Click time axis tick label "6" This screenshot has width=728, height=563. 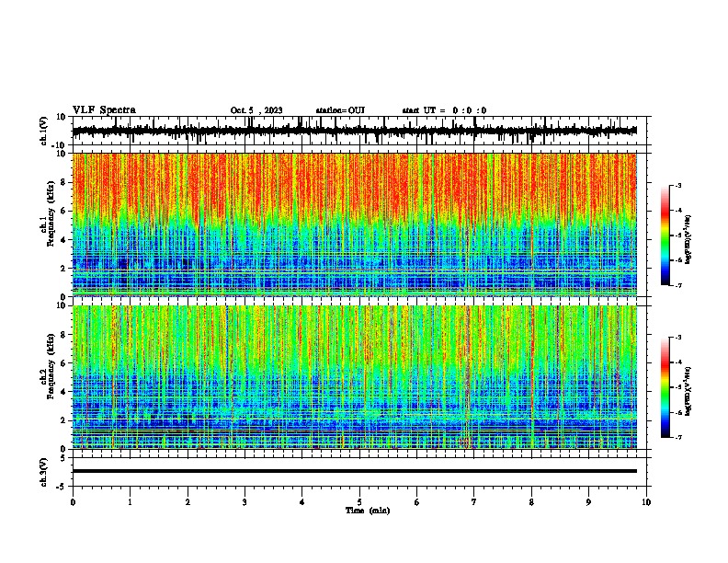pos(417,502)
